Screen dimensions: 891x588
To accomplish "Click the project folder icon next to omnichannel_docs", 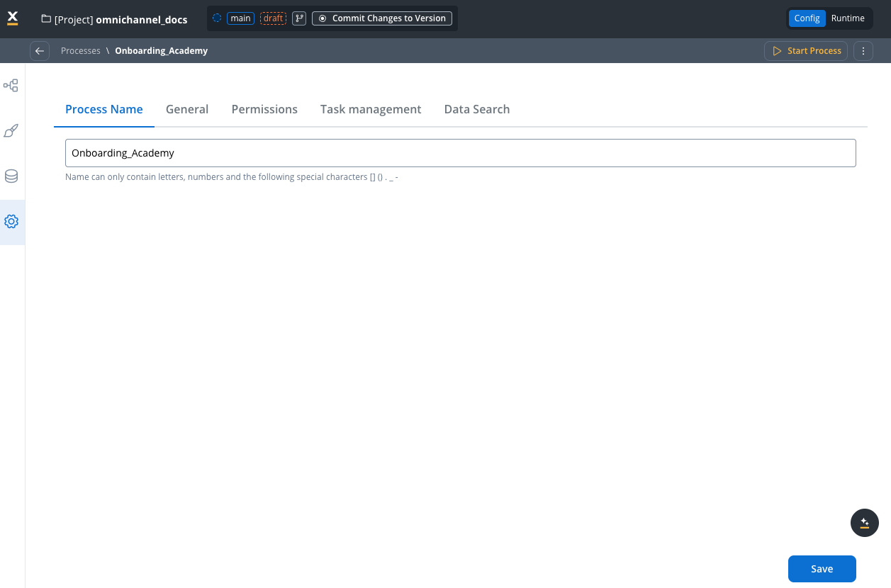I will pyautogui.click(x=45, y=19).
